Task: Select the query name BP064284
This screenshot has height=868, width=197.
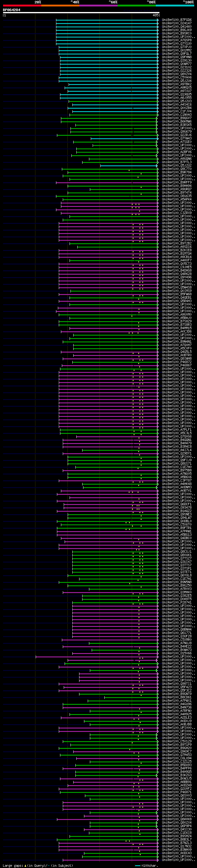Action: pos(11,10)
